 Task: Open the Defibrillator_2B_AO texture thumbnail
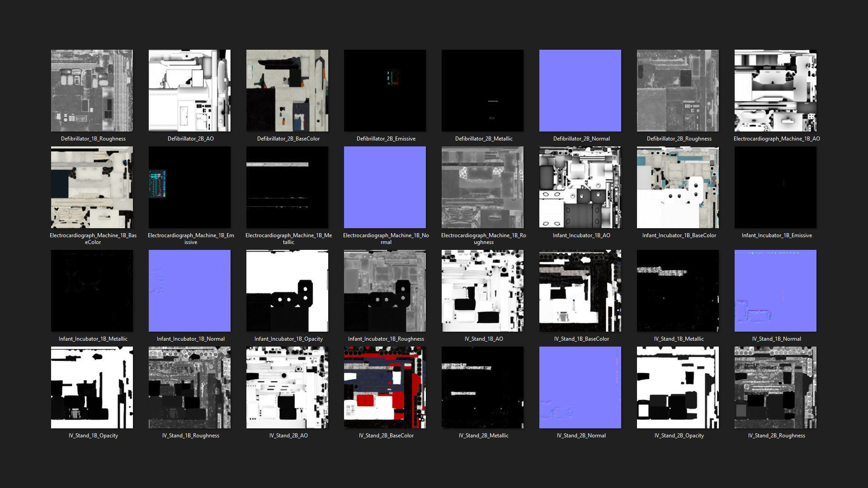[x=189, y=90]
